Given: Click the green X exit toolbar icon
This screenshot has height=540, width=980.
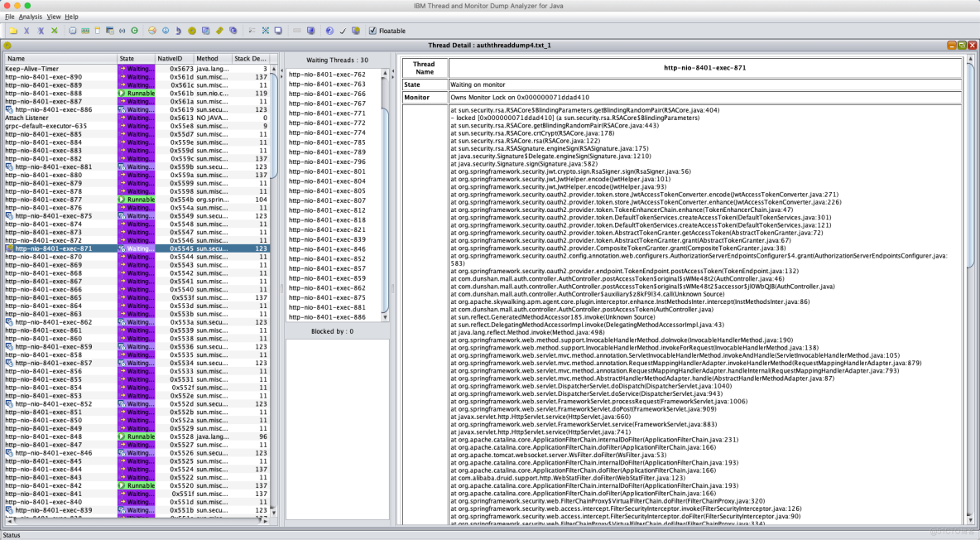Looking at the screenshot, I should tap(52, 31).
